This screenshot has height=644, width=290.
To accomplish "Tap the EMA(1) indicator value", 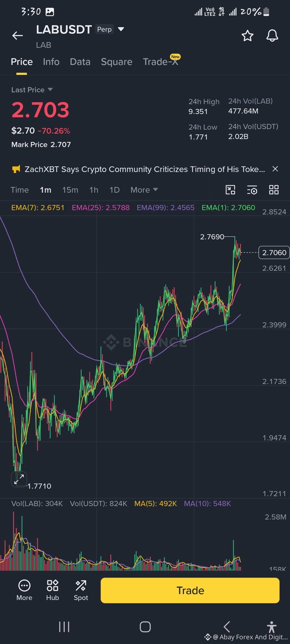I will [x=228, y=207].
